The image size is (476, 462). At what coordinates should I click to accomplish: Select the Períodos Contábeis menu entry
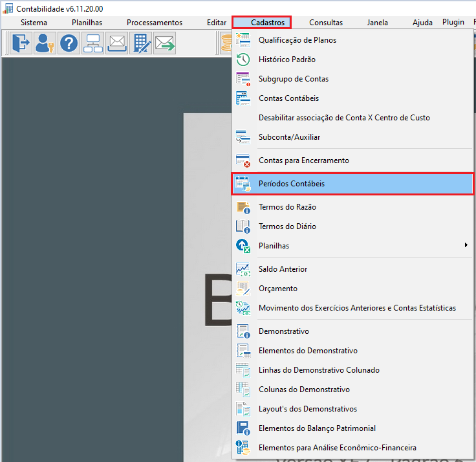[352, 184]
